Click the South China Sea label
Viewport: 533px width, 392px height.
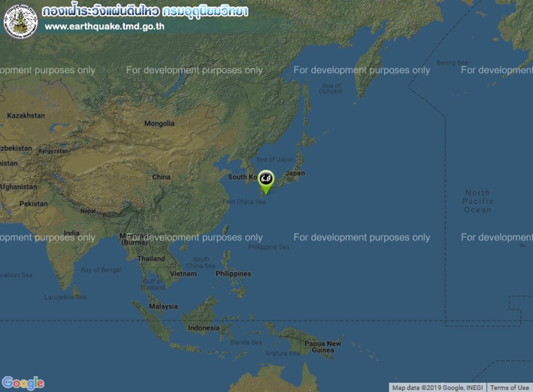coord(201,262)
